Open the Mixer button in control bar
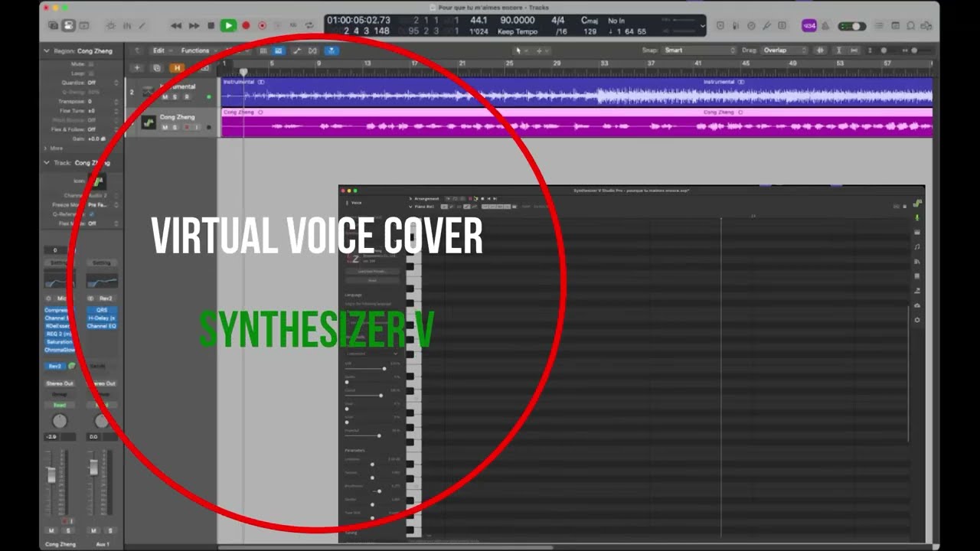980x551 pixels. [x=126, y=25]
